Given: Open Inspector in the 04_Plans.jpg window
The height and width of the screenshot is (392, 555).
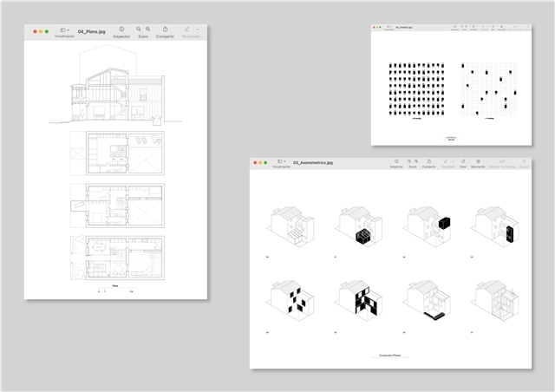Looking at the screenshot, I should (x=121, y=29).
